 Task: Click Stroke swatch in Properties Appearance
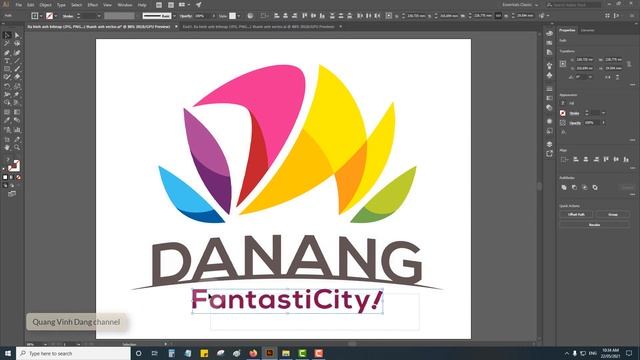563,113
